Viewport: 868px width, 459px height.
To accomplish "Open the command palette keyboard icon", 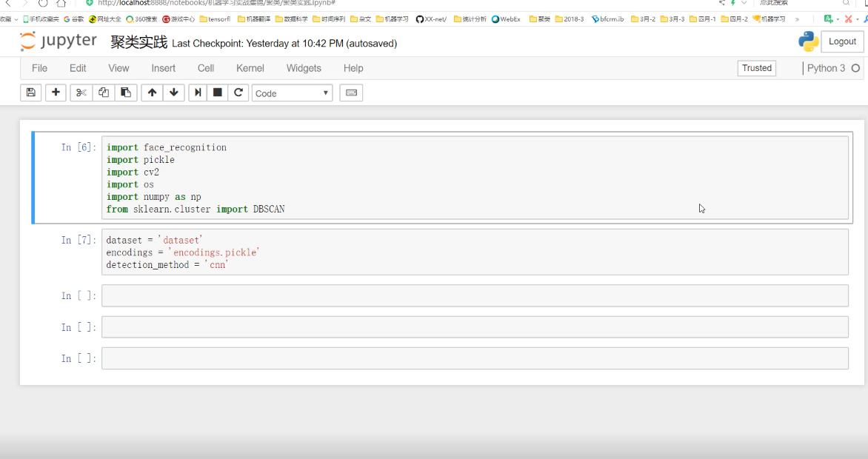I will click(x=351, y=93).
